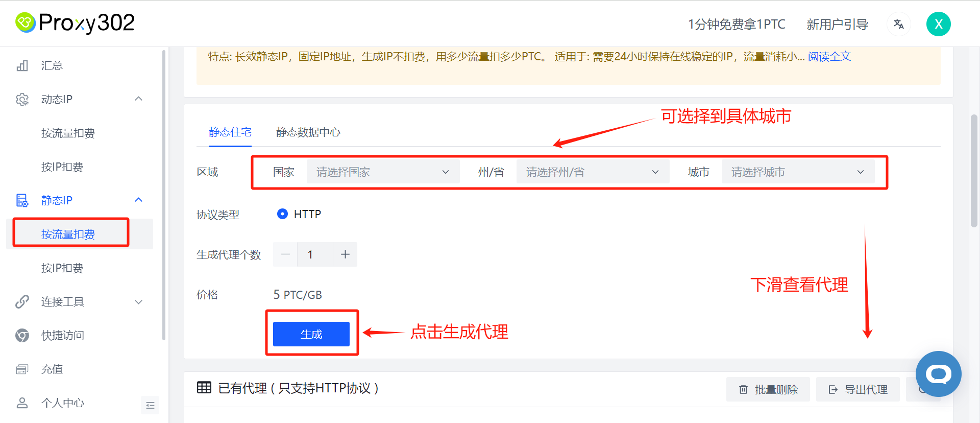Switch to the 静态住宅 tab

pyautogui.click(x=230, y=132)
